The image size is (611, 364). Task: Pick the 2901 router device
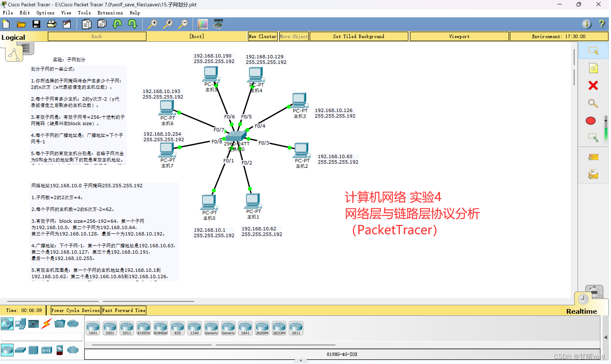(x=110, y=328)
